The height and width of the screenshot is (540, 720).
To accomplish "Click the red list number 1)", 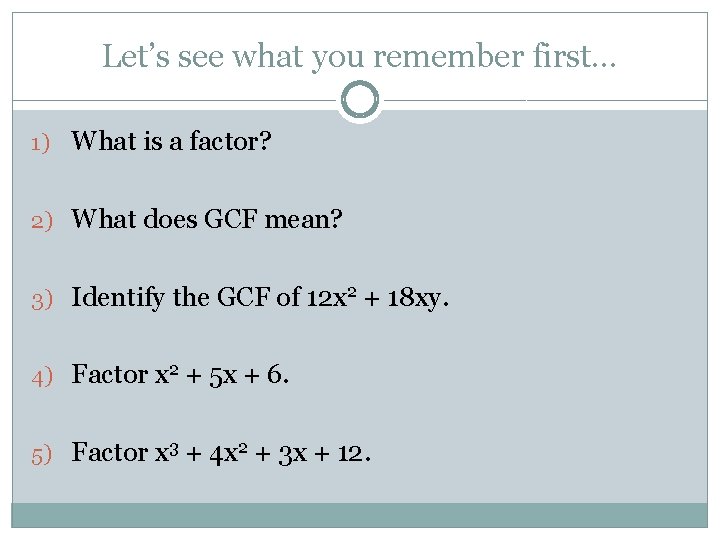I will pos(40,143).
